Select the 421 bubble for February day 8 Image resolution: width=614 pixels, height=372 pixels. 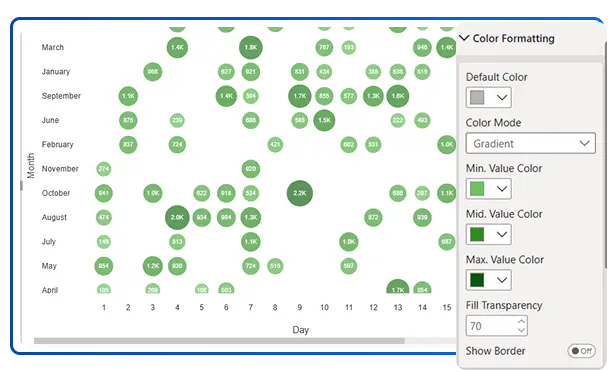tap(275, 144)
